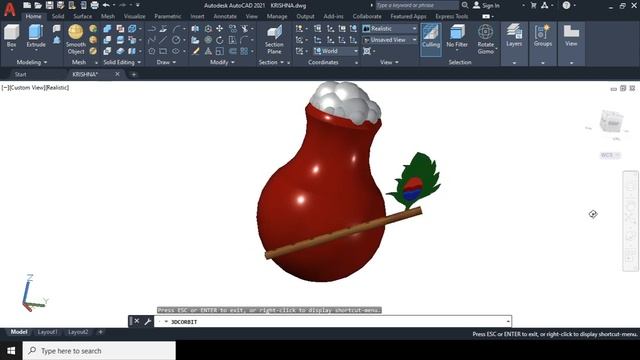Click the Sign In button
640x360 pixels.
(486, 5)
